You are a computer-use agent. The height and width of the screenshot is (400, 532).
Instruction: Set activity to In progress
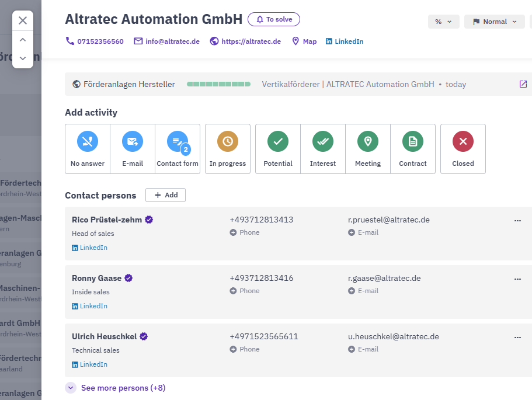[228, 149]
